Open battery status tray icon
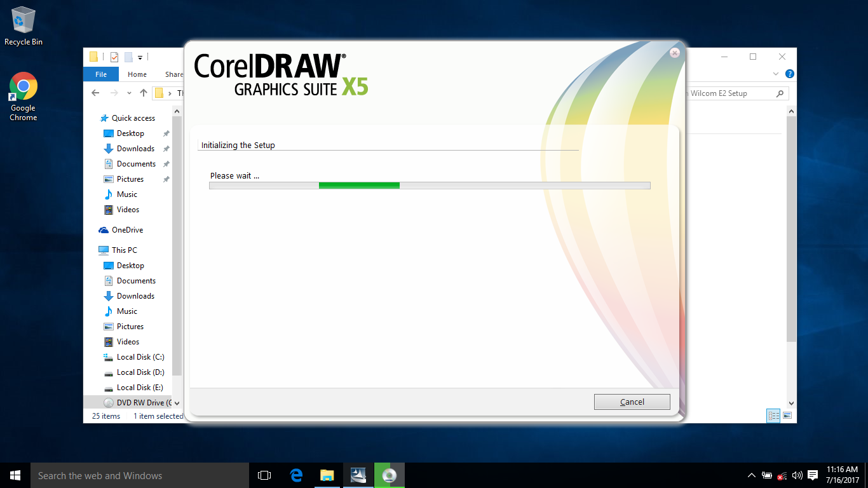Screen dimensions: 868x488 (x=767, y=475)
